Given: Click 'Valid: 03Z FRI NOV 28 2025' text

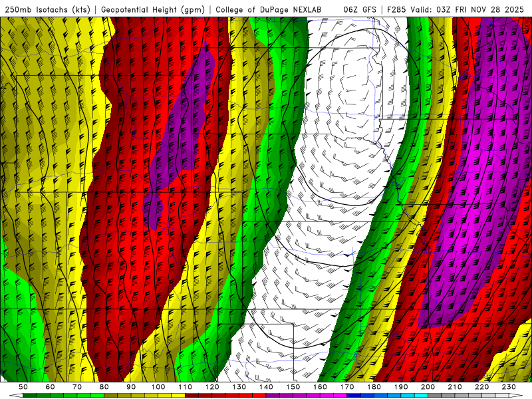Looking at the screenshot, I should pyautogui.click(x=467, y=9).
